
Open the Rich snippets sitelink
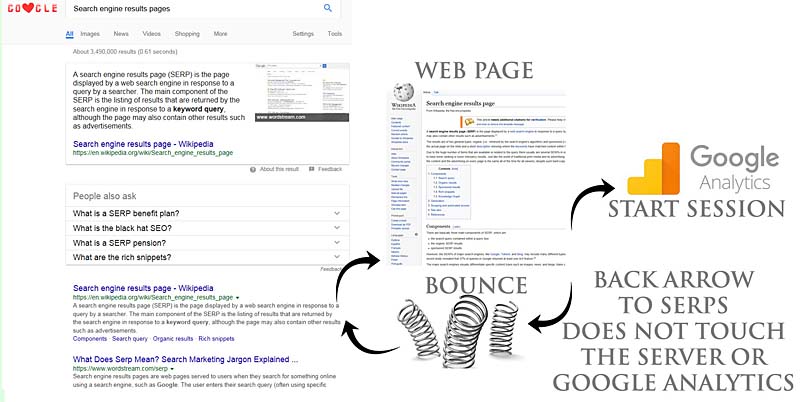[x=216, y=339]
